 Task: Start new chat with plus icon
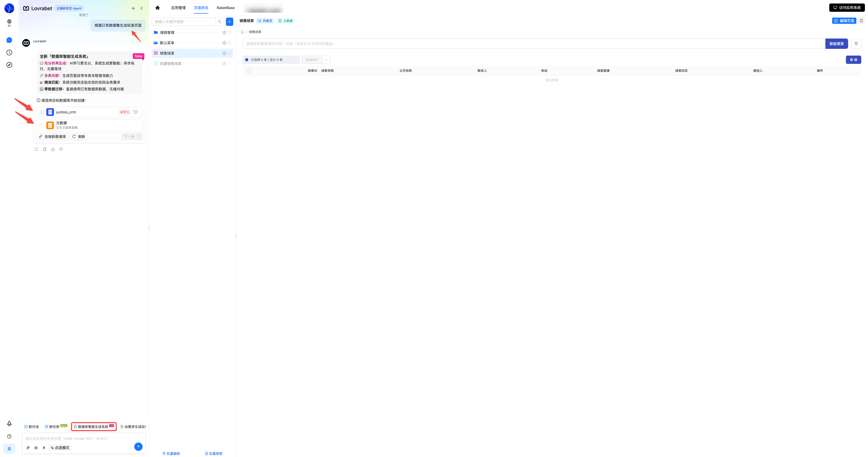(x=133, y=8)
